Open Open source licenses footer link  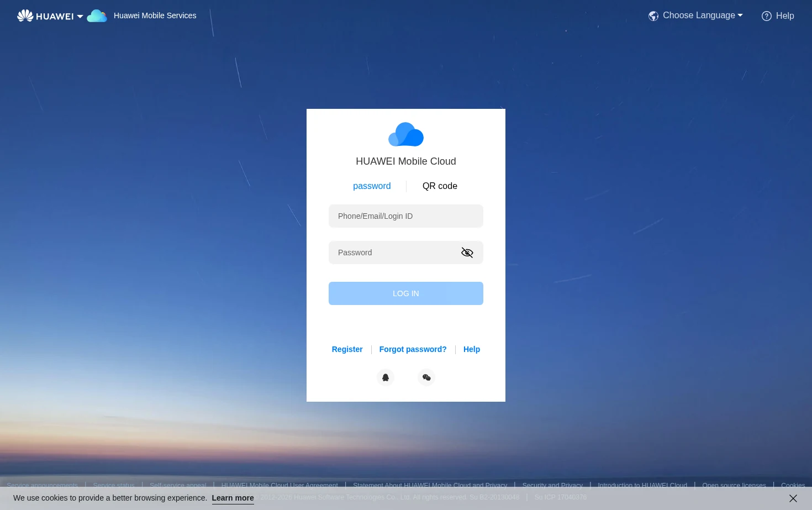734,486
